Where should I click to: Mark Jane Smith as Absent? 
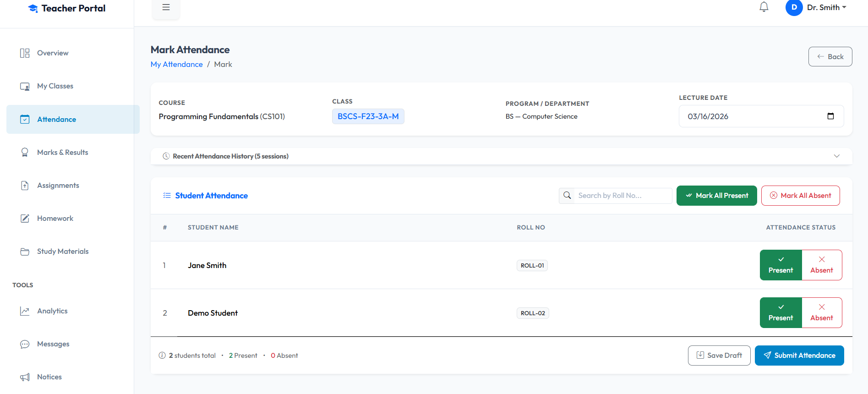coord(821,265)
